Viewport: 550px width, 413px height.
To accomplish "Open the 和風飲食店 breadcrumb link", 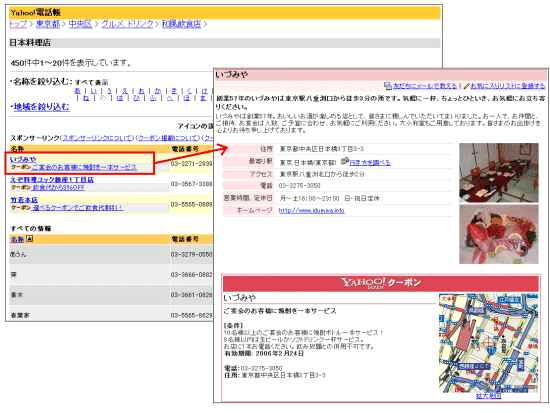I will pos(181,24).
